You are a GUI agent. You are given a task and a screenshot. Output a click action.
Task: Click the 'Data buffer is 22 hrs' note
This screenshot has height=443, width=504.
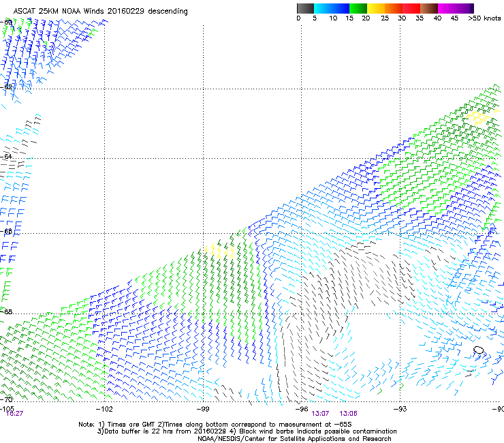click(162, 431)
